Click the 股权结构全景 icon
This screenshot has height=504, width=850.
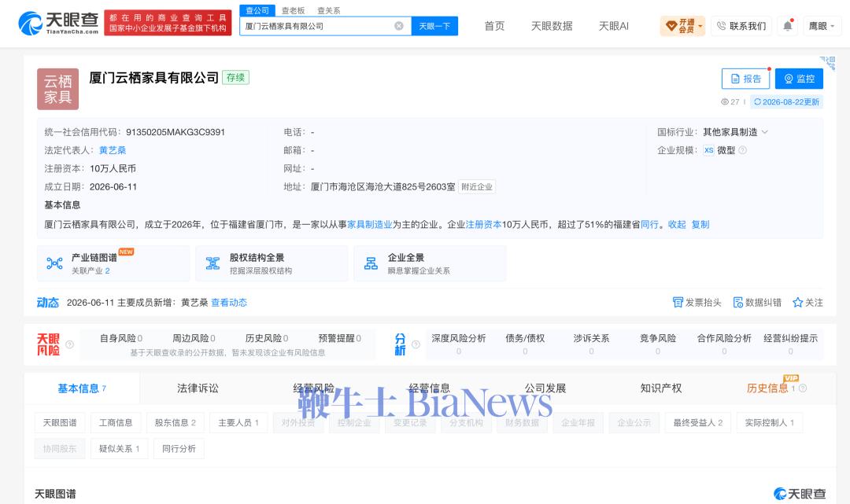click(x=213, y=263)
